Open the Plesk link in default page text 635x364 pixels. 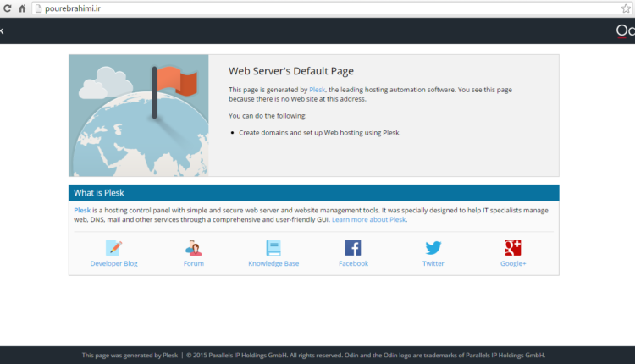click(x=317, y=90)
